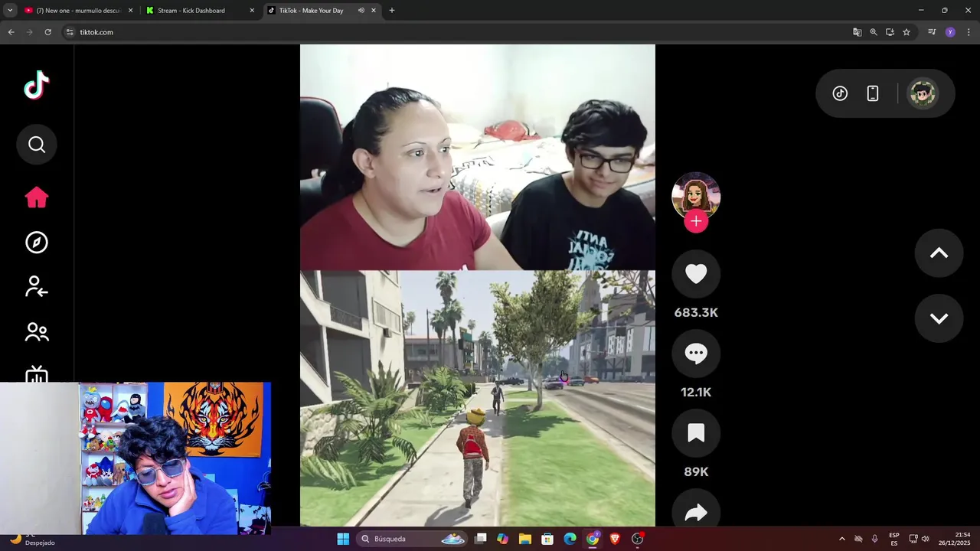Open the Explore compass icon
The image size is (980, 551).
point(37,243)
